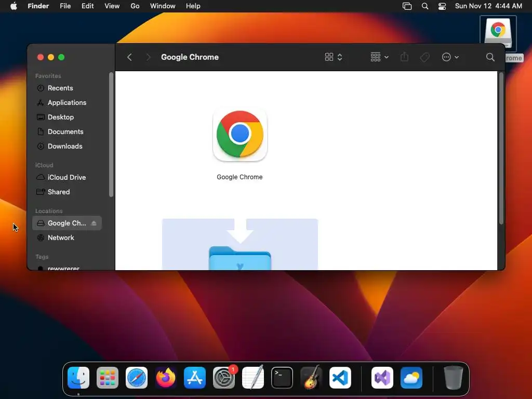The height and width of the screenshot is (399, 532).
Task: Open the Window menu
Action: pos(163,6)
